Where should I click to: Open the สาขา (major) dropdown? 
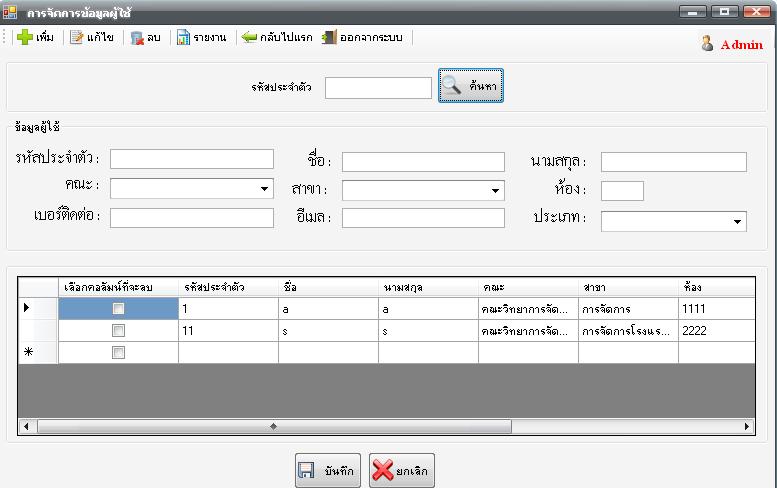423,191
